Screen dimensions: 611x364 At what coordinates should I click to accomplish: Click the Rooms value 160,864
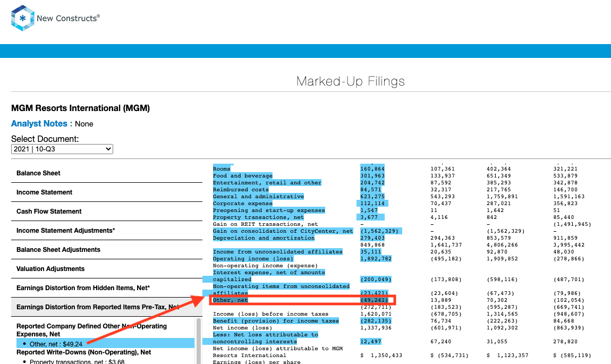coord(372,169)
